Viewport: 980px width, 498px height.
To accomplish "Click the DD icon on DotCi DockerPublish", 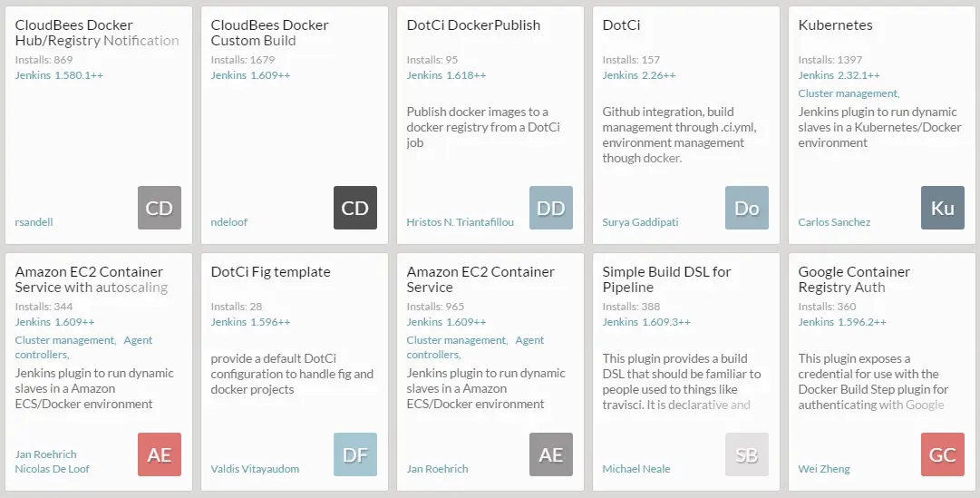I will pos(551,208).
